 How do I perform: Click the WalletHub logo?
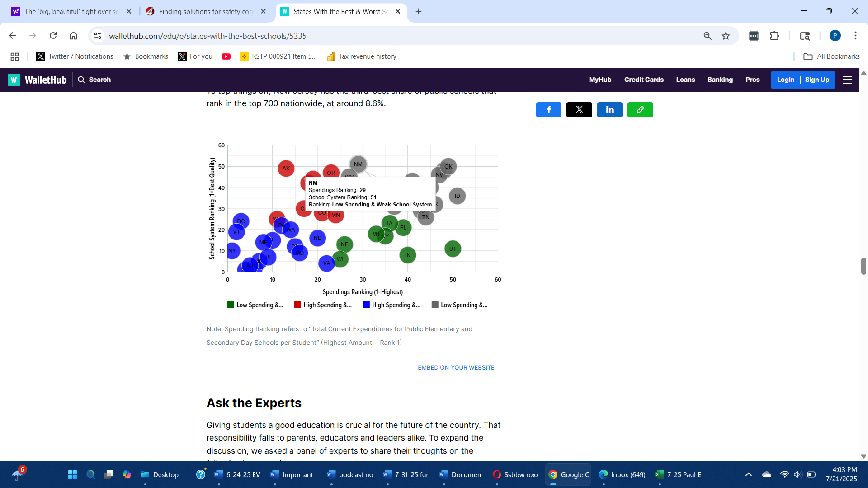click(x=38, y=80)
